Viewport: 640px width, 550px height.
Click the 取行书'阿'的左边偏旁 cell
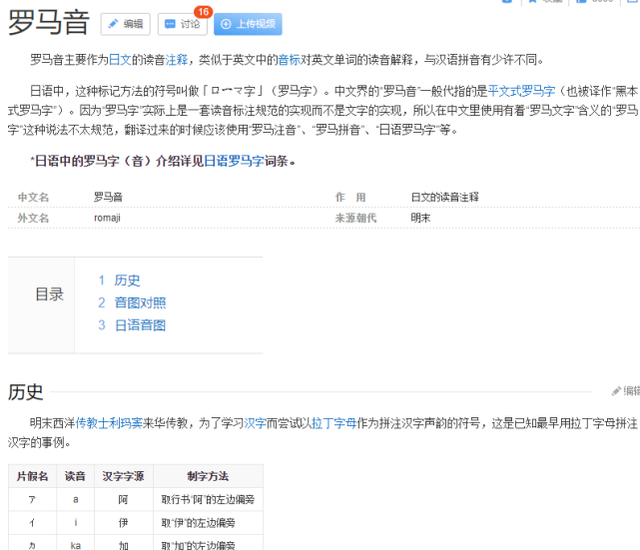[x=208, y=499]
